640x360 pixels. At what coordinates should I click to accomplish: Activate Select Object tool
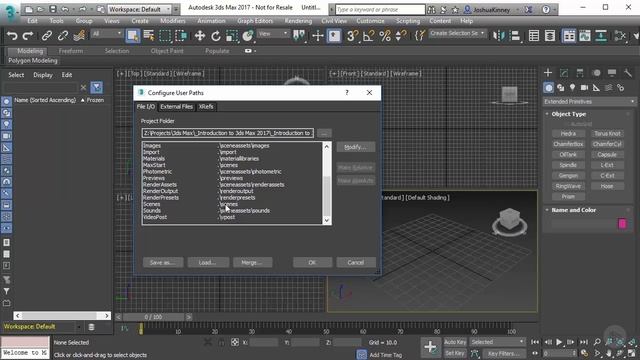coord(133,36)
